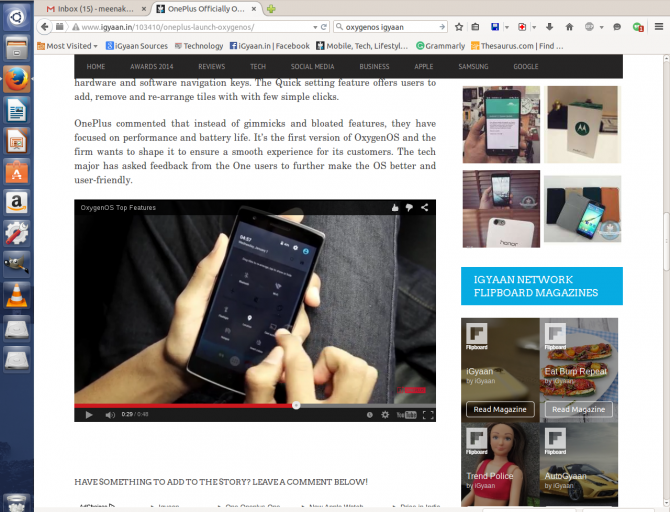Play the OxygenOS Top Features video
This screenshot has height=512, width=670.
tap(88, 414)
